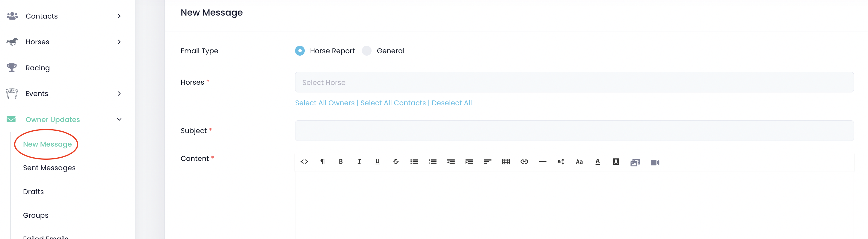The width and height of the screenshot is (868, 239).
Task: Toggle strikethrough formatting
Action: point(396,162)
